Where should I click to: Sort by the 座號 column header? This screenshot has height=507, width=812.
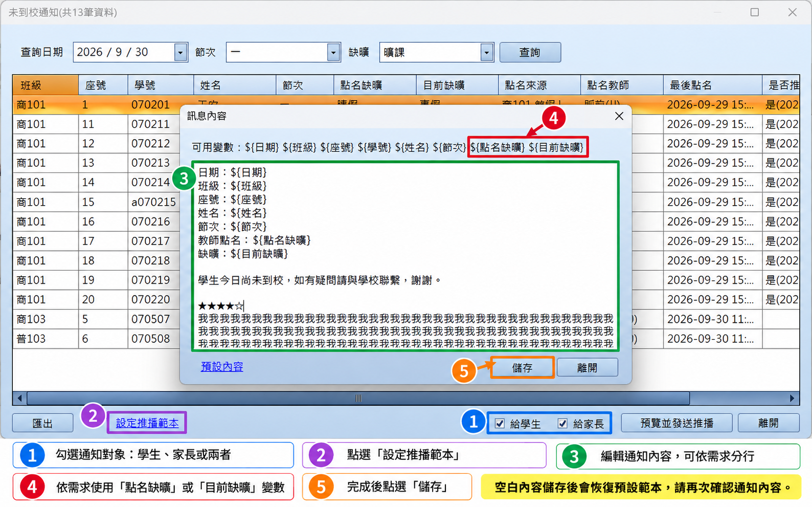[x=103, y=85]
